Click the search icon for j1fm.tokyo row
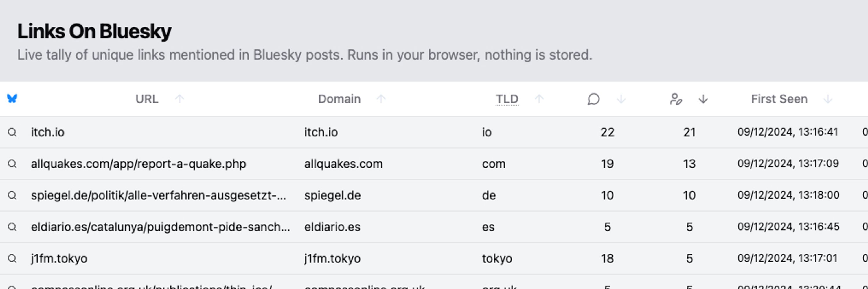The width and height of the screenshot is (868, 289). (12, 258)
